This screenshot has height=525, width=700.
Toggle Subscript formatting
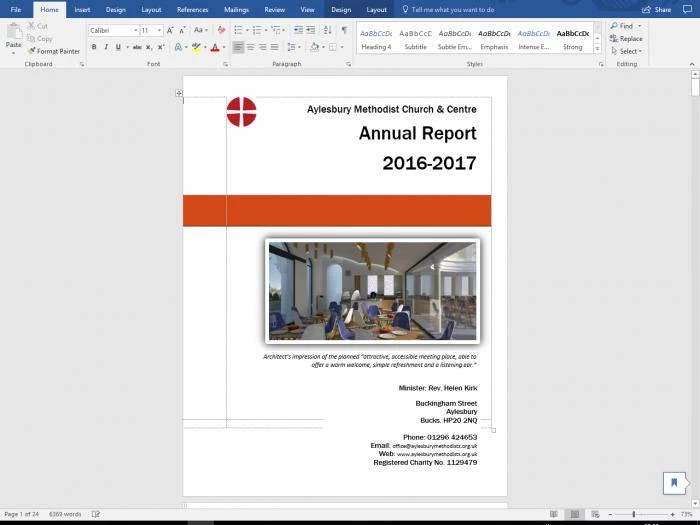149,47
